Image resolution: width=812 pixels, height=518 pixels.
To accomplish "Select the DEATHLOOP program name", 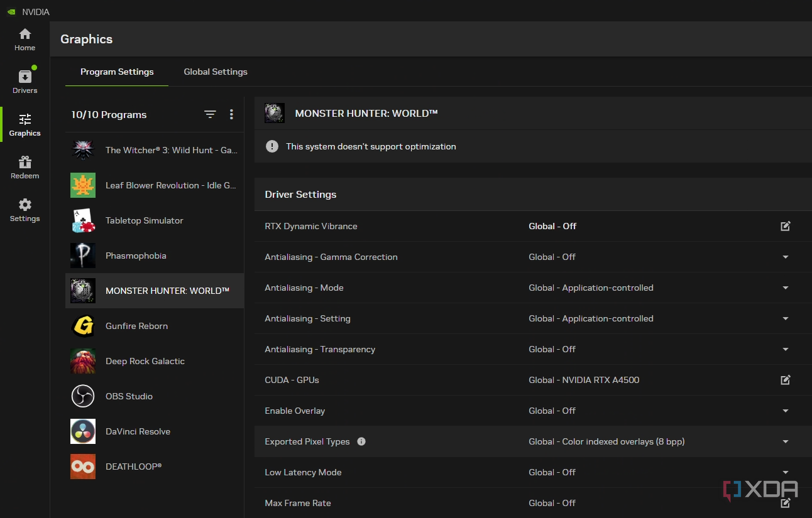I will pyautogui.click(x=133, y=467).
